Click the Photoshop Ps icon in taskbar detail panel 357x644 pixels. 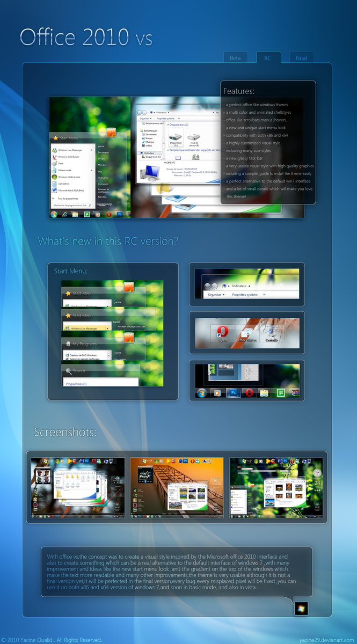coord(234,393)
